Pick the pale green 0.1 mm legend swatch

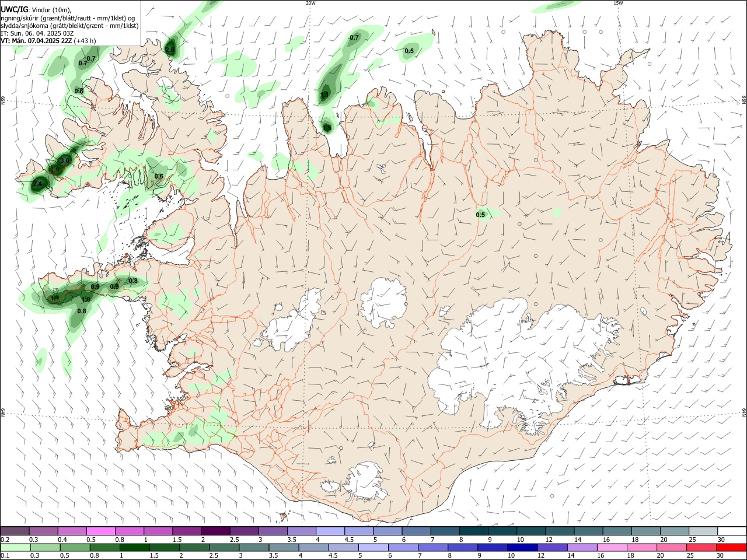(15, 548)
